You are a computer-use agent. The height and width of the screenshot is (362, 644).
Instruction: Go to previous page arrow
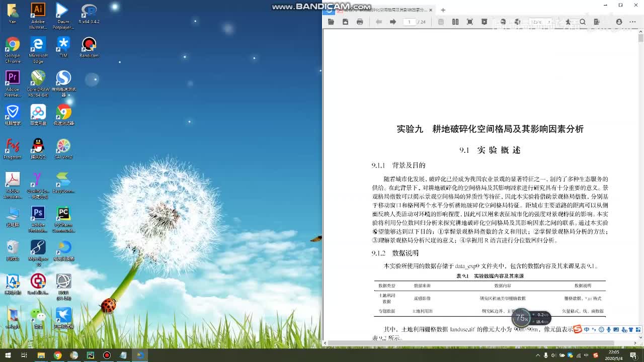click(x=379, y=22)
